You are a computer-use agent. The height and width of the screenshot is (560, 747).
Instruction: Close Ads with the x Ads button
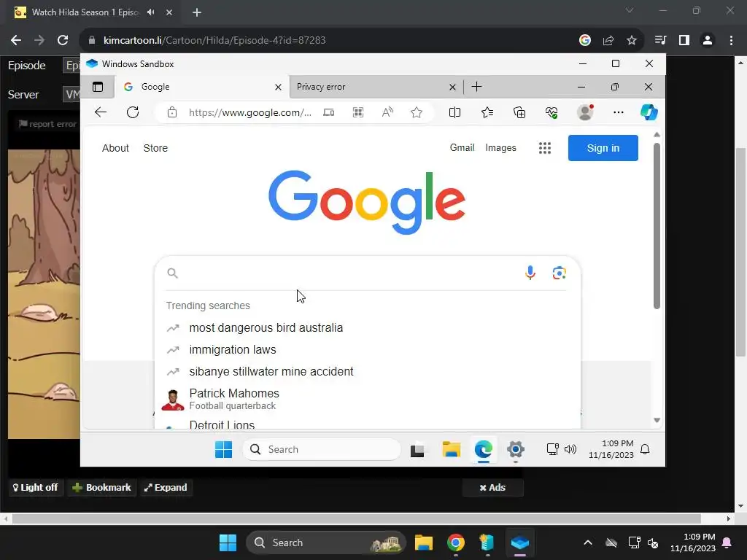tap(492, 488)
